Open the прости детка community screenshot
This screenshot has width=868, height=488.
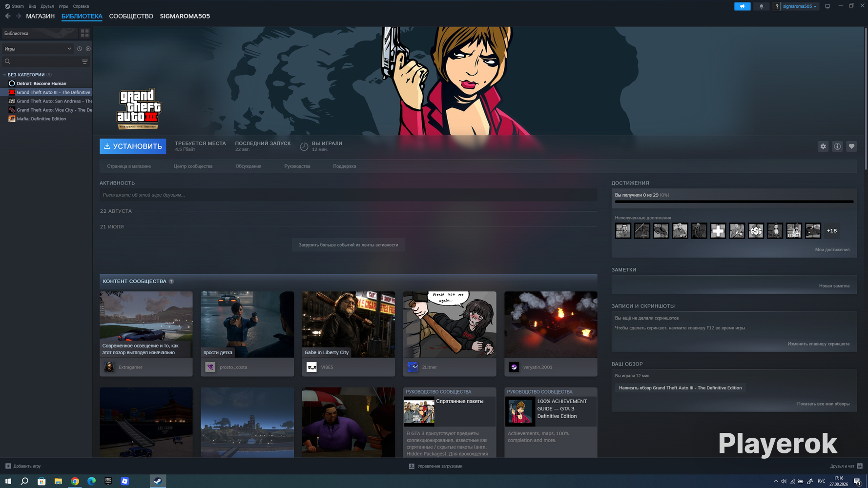(x=247, y=325)
